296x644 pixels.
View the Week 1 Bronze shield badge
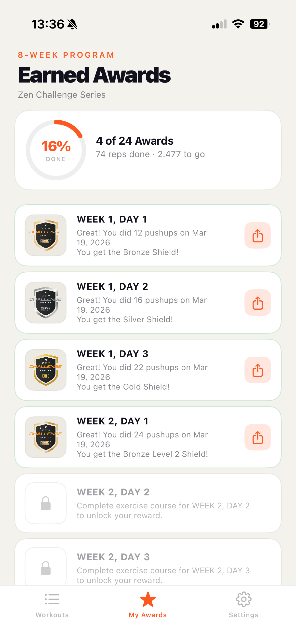(46, 235)
